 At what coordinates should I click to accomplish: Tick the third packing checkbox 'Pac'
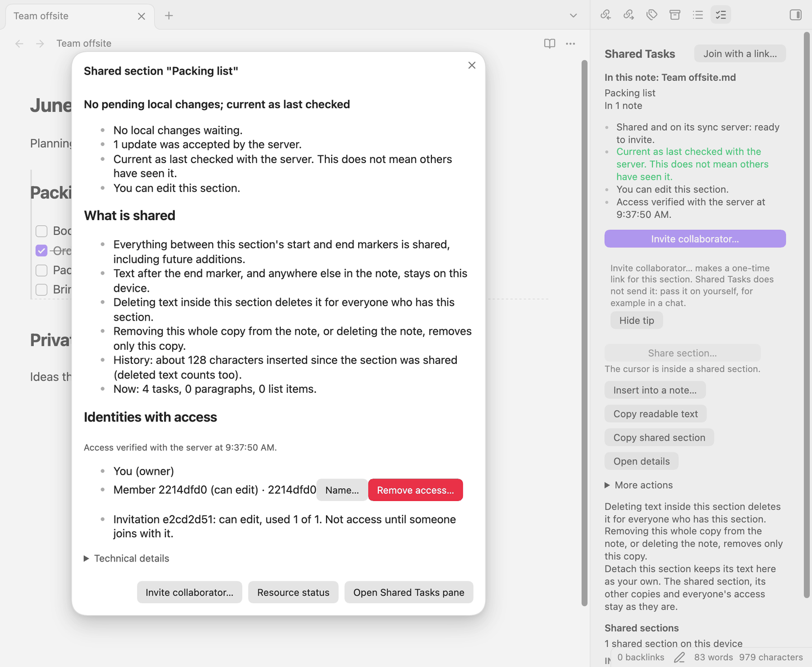click(x=41, y=270)
